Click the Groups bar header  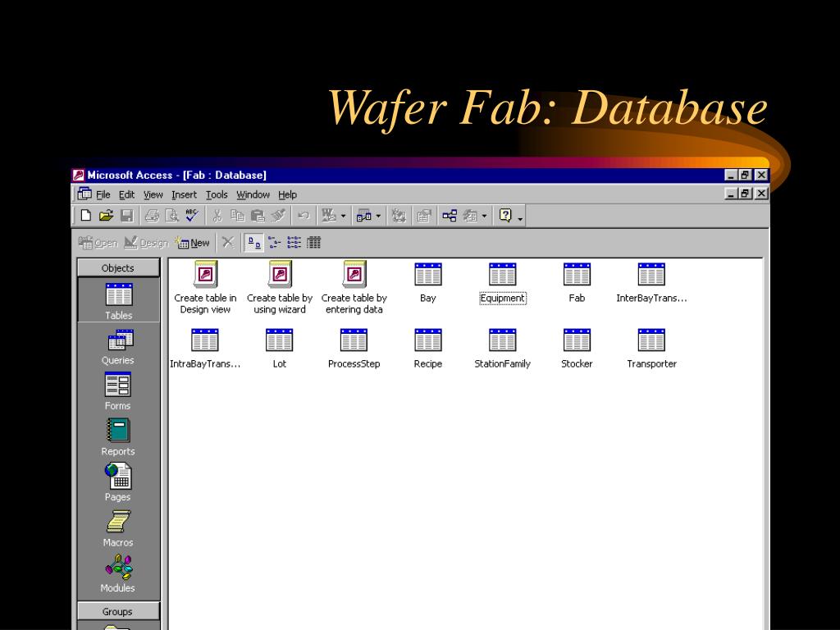point(118,611)
